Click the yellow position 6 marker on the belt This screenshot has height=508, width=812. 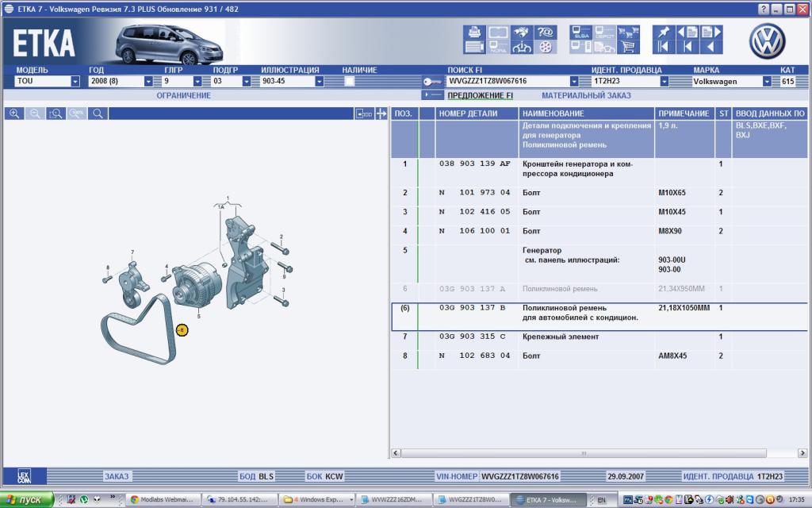click(x=182, y=329)
